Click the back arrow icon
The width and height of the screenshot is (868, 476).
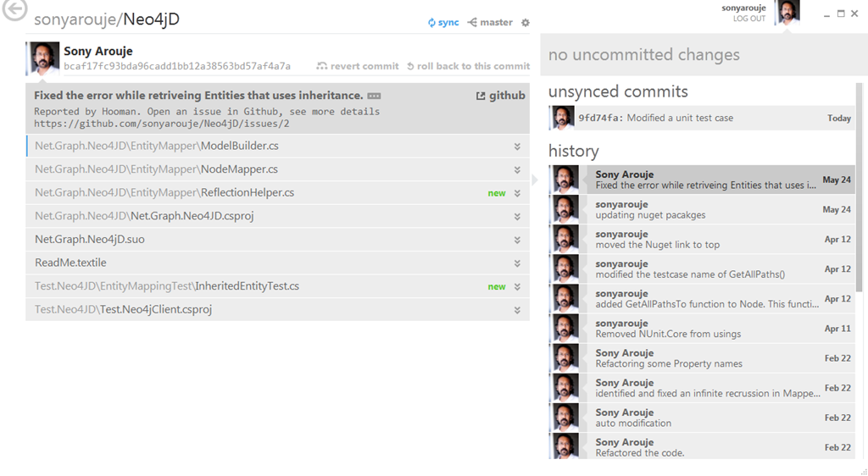coord(14,11)
